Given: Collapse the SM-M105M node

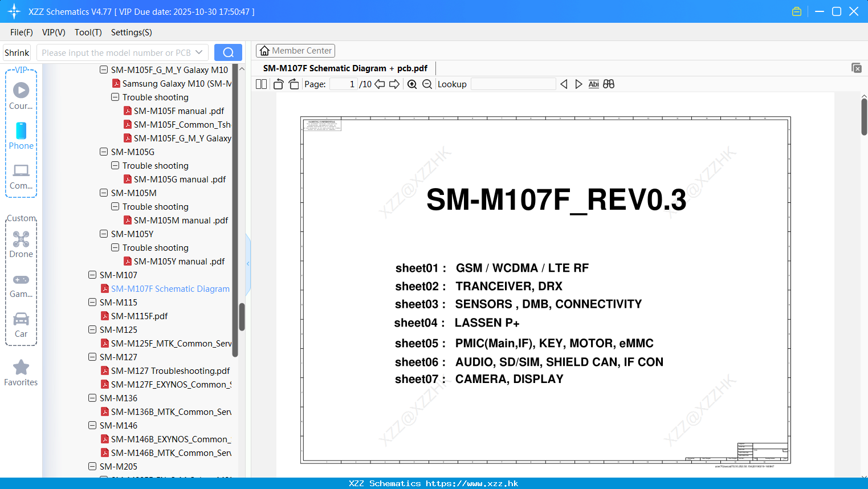Looking at the screenshot, I should tap(104, 193).
